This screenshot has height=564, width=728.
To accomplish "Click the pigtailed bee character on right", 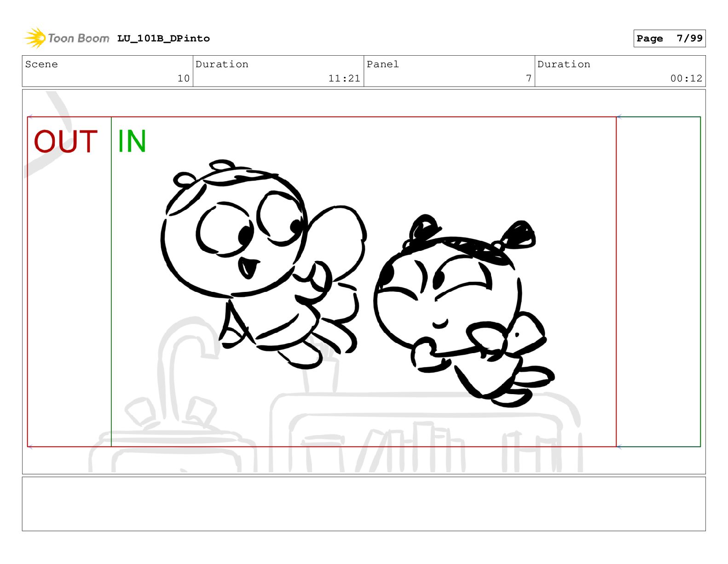I will point(465,311).
